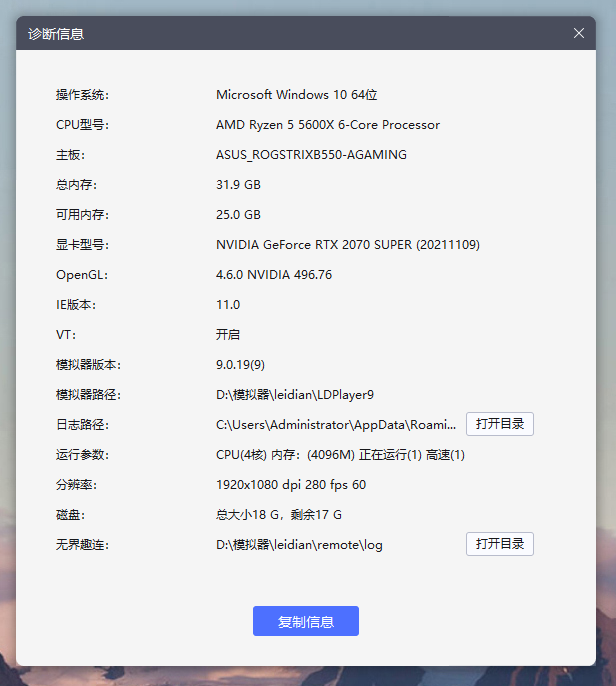Select the emulator version 9.0.19(9)
The image size is (616, 686).
pyautogui.click(x=240, y=365)
